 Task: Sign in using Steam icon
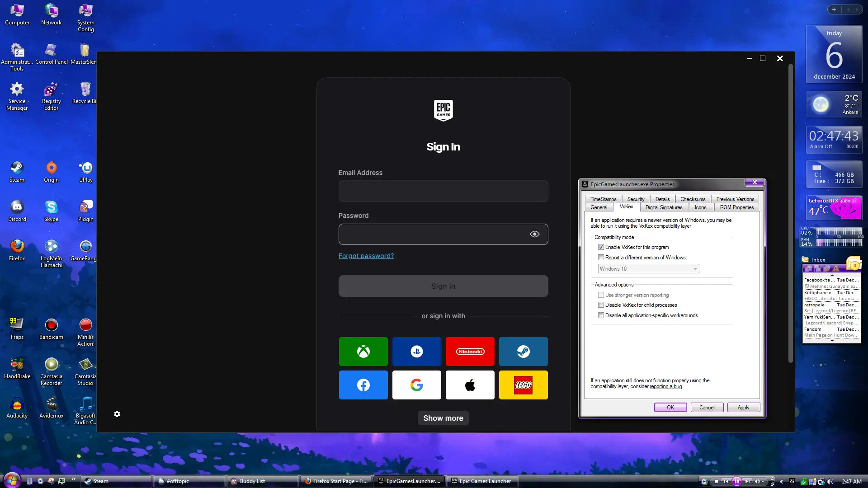tap(523, 352)
